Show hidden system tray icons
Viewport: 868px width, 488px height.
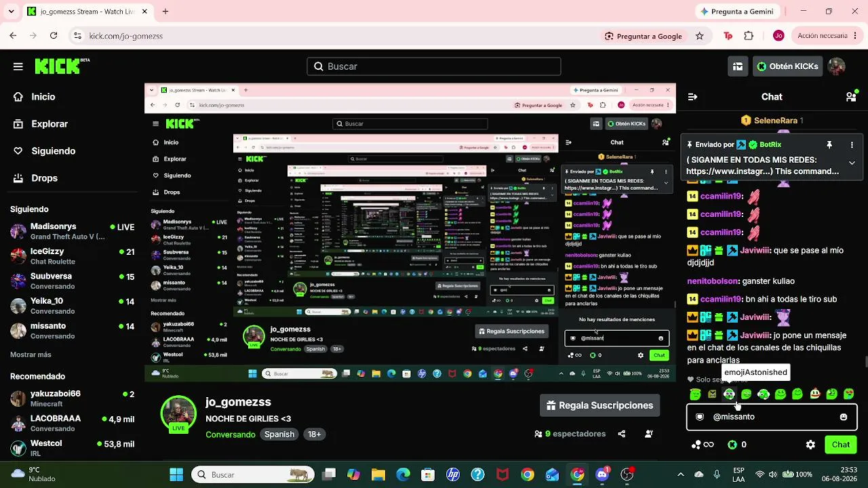pyautogui.click(x=681, y=474)
